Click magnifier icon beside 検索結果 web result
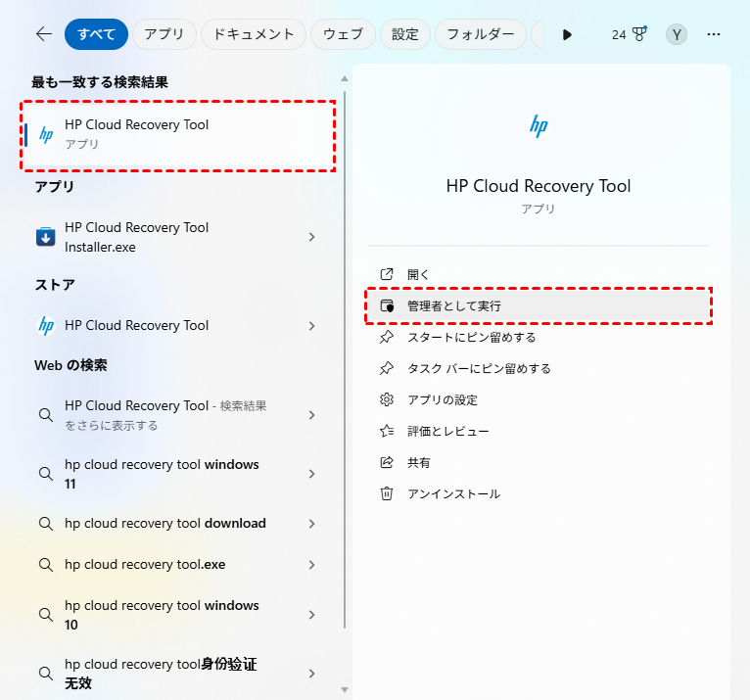 [46, 415]
